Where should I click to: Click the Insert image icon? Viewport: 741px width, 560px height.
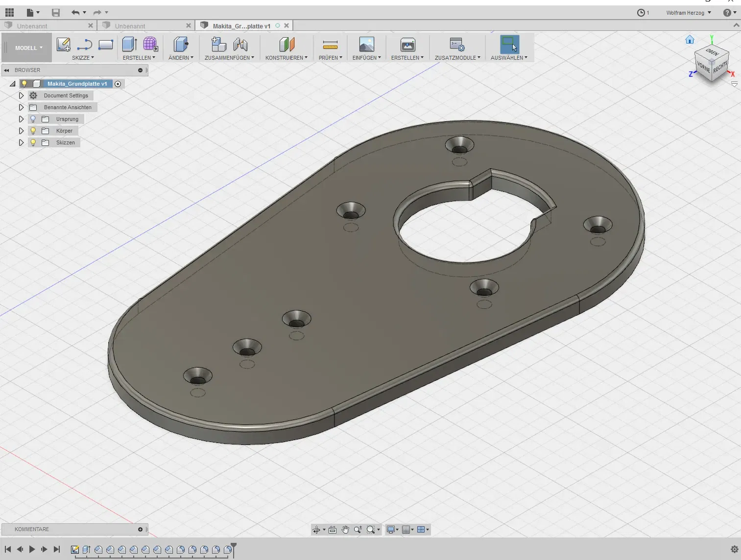366,45
